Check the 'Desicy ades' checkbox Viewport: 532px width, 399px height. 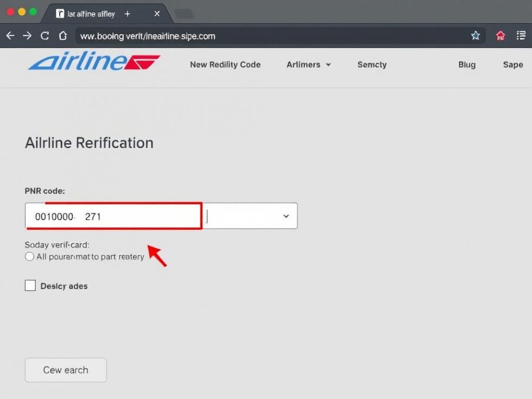pyautogui.click(x=30, y=285)
